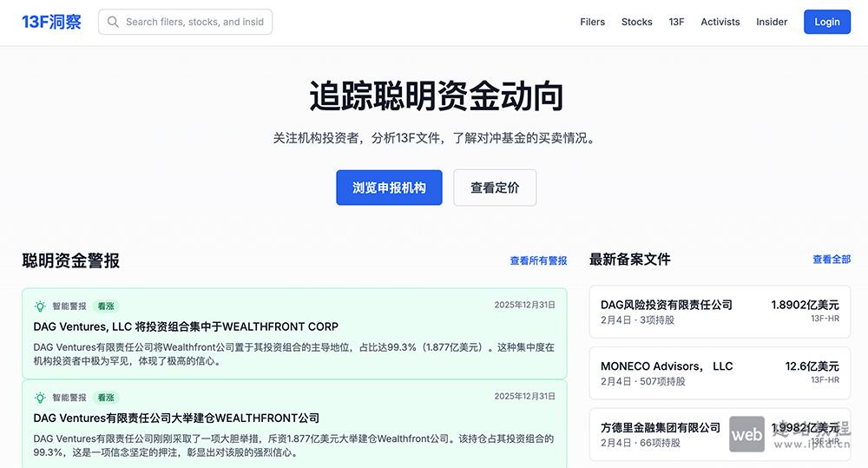The image size is (868, 468).
Task: Go to the 13F nav page
Action: 676,22
